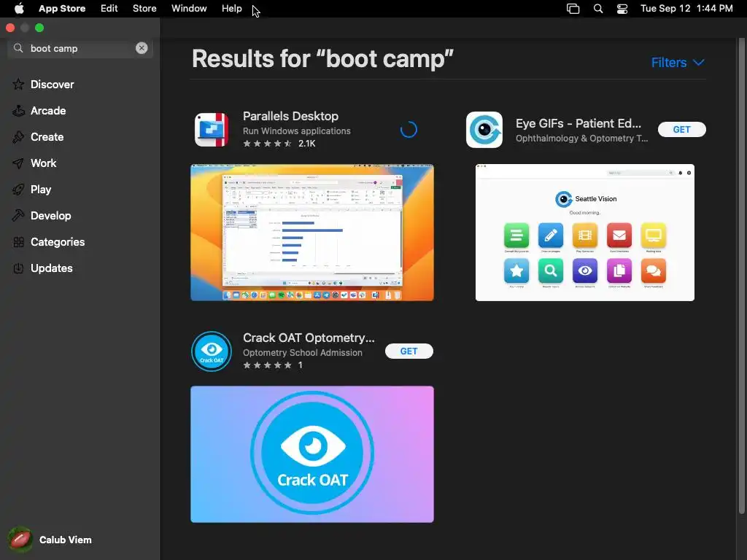Viewport: 747px width, 560px height.
Task: Select the Arcade joystick icon
Action: [18, 111]
